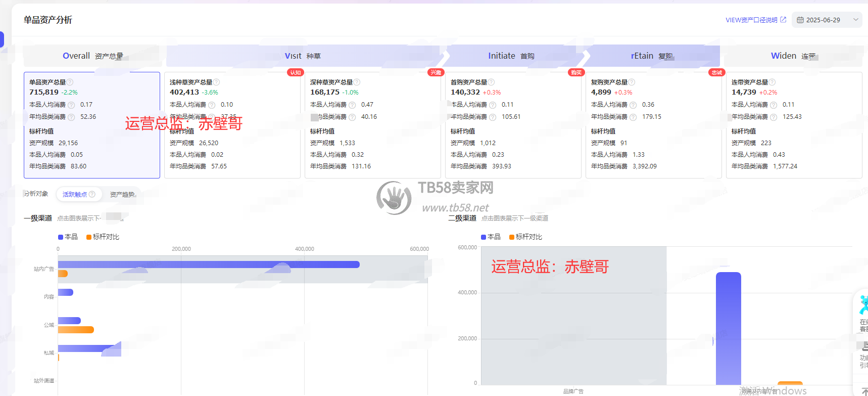The width and height of the screenshot is (868, 396).
Task: Click help icon next to 连带资产总量
Action: point(772,82)
